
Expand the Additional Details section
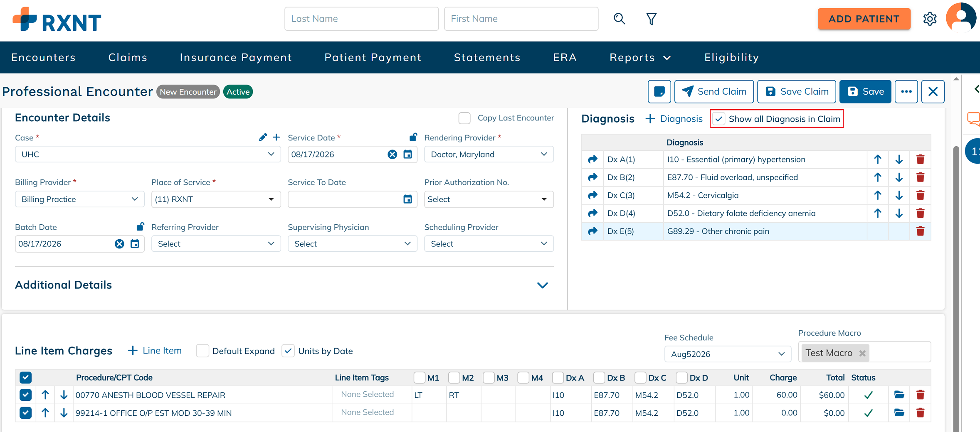coord(542,285)
